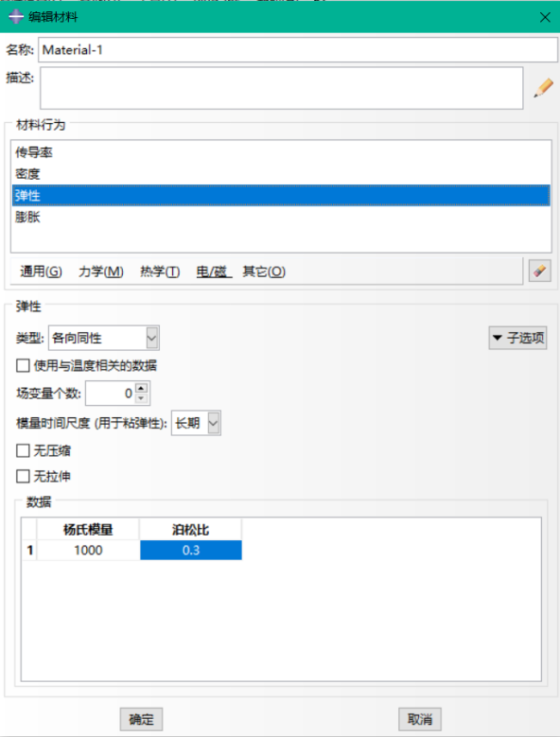Click the 确定 button
The image size is (560, 737).
[141, 719]
